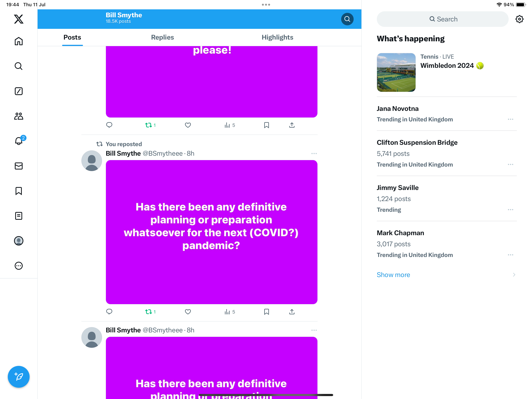Open notifications bell with 2 badge

[18, 141]
